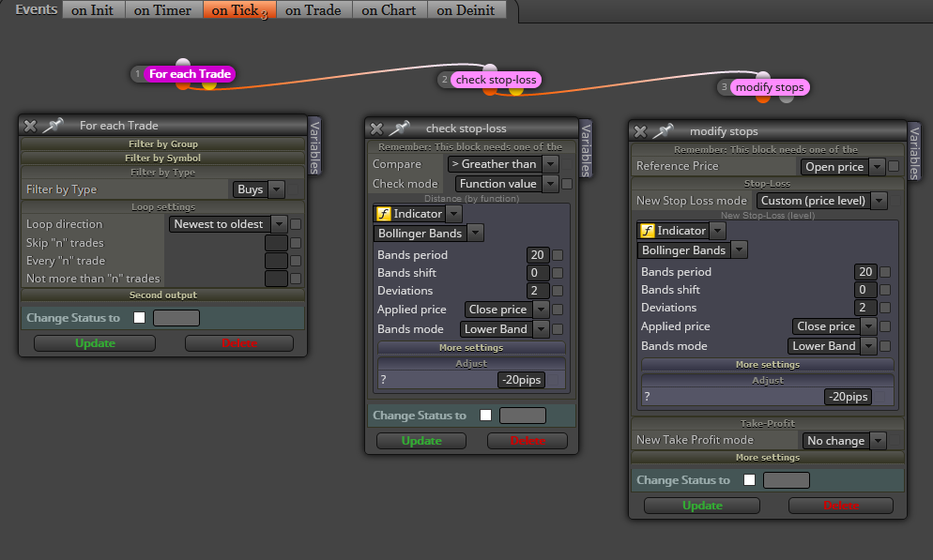Toggle checkbox beside Skip "n" trades
Viewport: 933px width, 560px height.
point(296,243)
